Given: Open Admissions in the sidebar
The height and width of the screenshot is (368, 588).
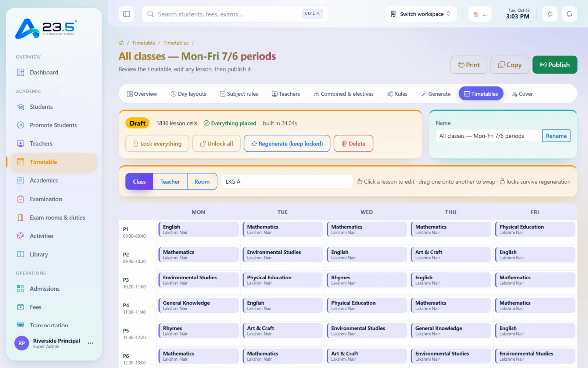Looking at the screenshot, I should (x=54, y=289).
